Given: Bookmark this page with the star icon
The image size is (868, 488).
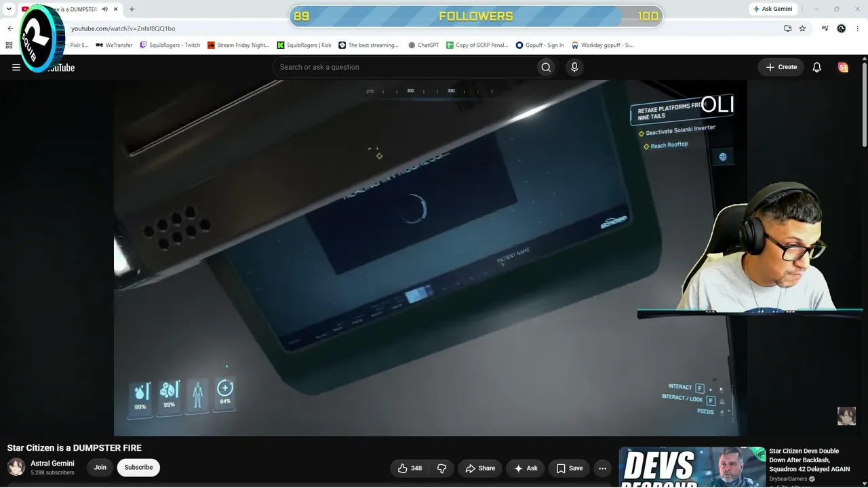Looking at the screenshot, I should point(802,28).
